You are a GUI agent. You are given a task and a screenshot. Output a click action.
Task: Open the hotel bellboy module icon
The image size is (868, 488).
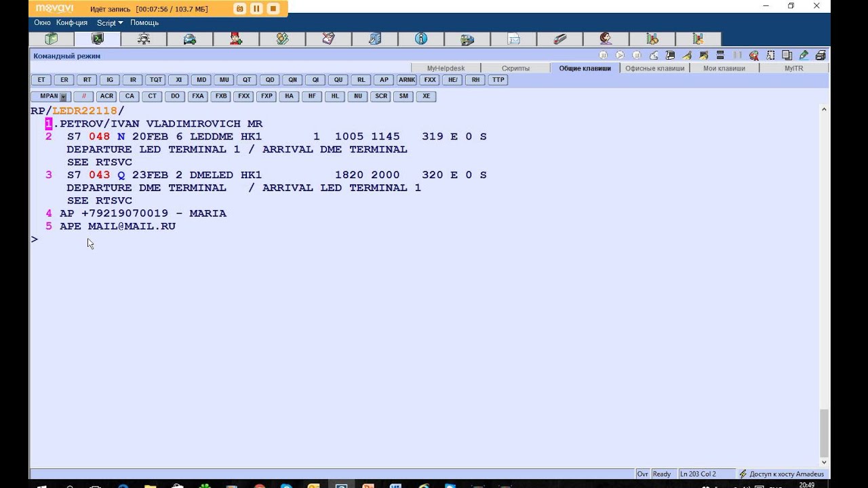236,39
